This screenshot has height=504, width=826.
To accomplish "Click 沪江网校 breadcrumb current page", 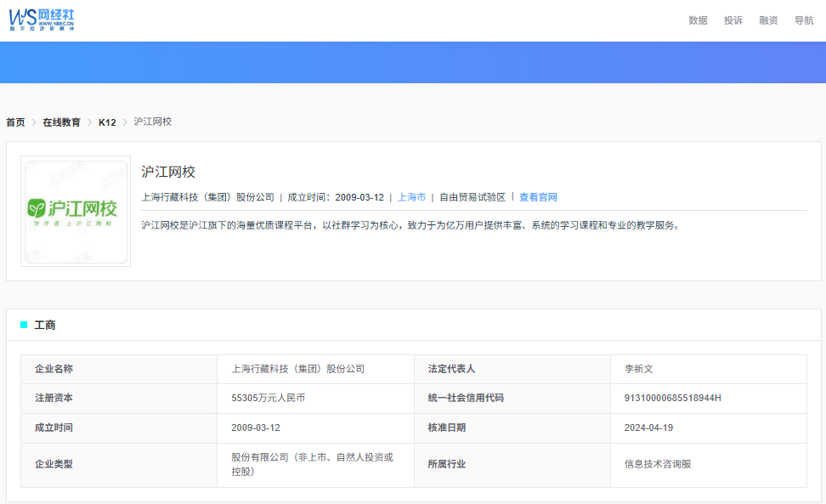I will click(153, 122).
